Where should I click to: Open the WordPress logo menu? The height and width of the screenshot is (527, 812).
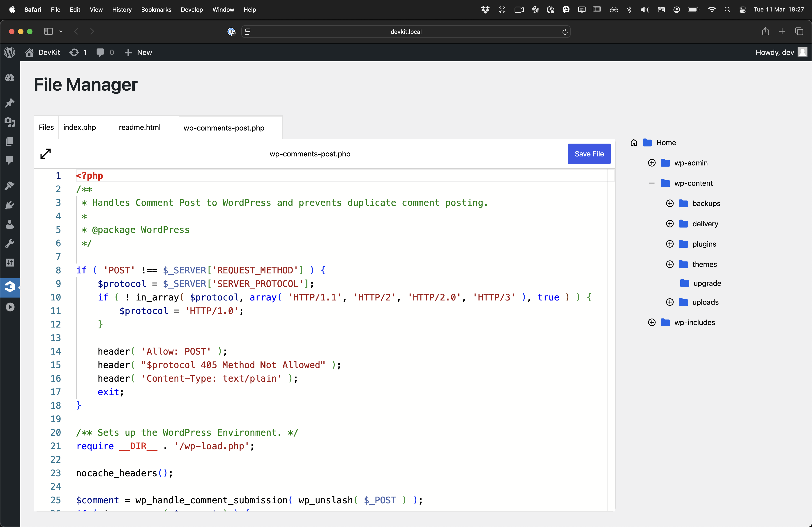pyautogui.click(x=9, y=53)
